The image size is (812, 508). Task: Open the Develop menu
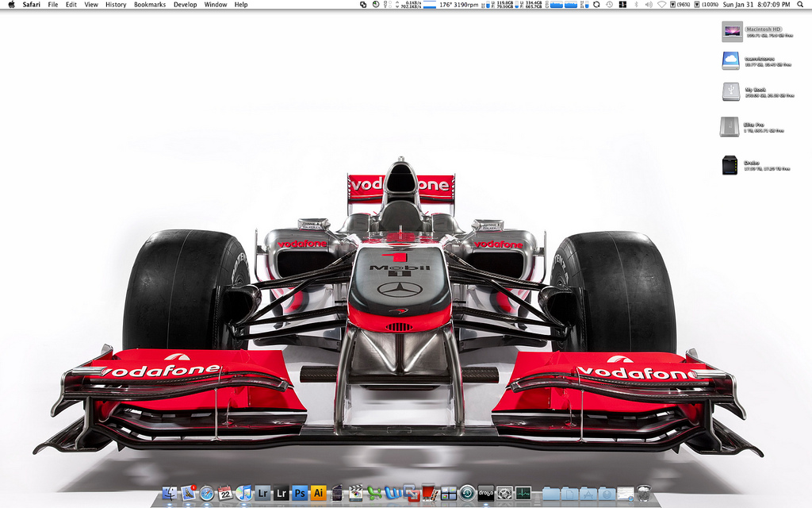click(185, 5)
